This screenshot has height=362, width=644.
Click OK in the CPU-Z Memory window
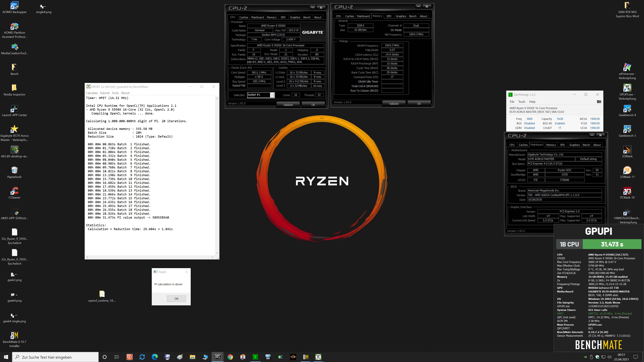(419, 104)
